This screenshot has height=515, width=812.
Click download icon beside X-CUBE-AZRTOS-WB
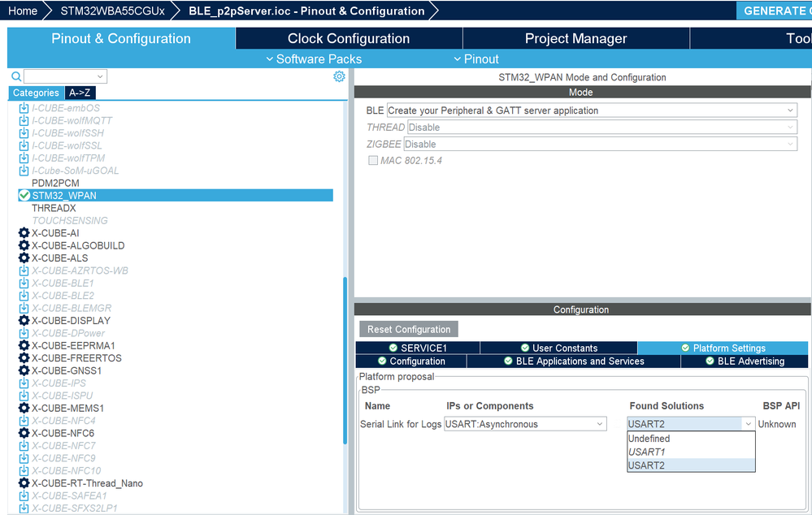coord(24,270)
